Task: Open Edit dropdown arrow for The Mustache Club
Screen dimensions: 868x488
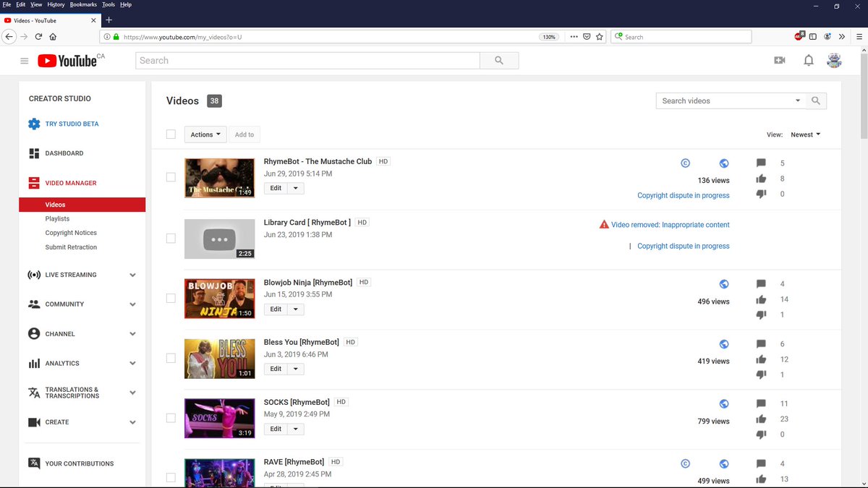Action: [296, 188]
